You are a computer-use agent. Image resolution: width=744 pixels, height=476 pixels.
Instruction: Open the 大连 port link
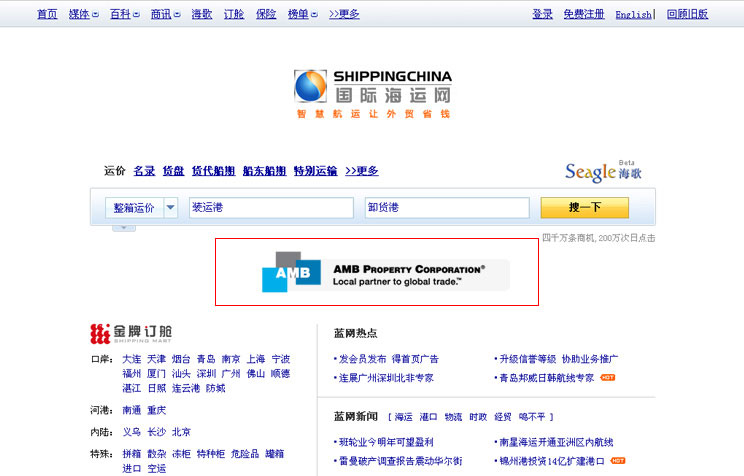pos(131,359)
